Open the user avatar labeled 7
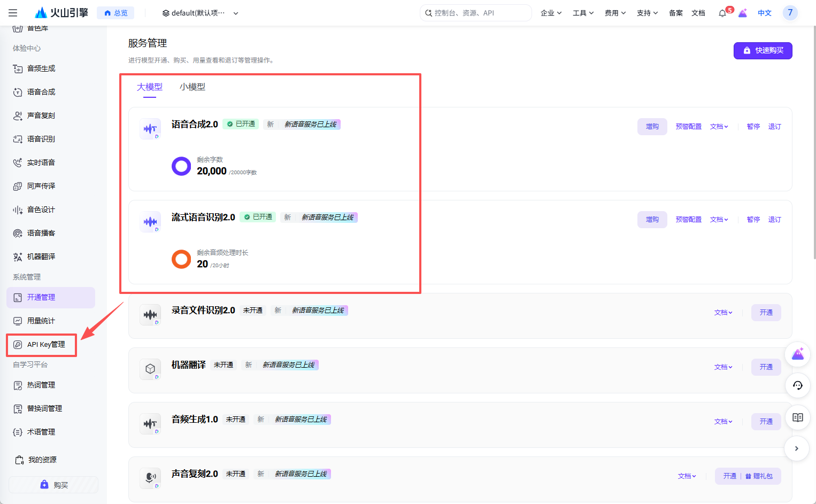Screen dimensions: 816x504 (790, 13)
